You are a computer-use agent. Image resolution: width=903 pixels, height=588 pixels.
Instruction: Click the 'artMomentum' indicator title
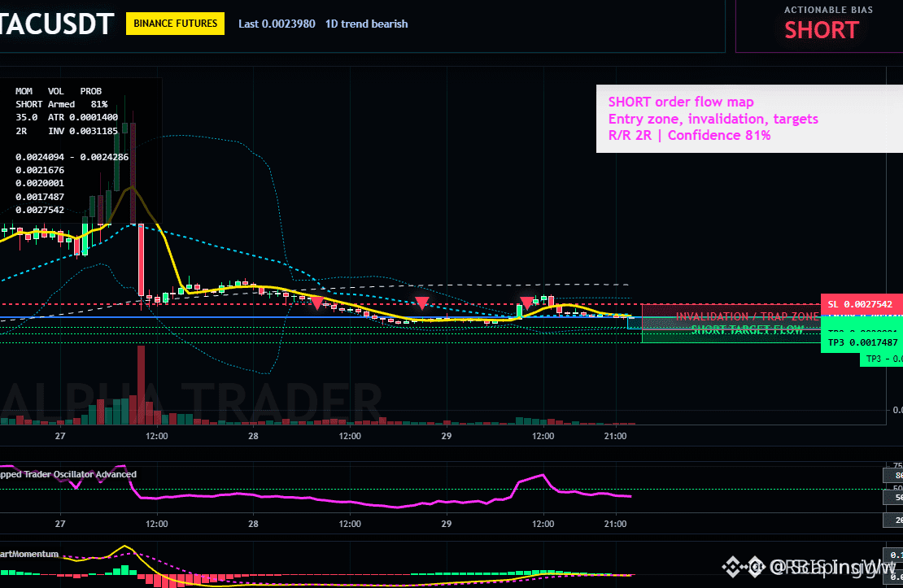(x=28, y=554)
